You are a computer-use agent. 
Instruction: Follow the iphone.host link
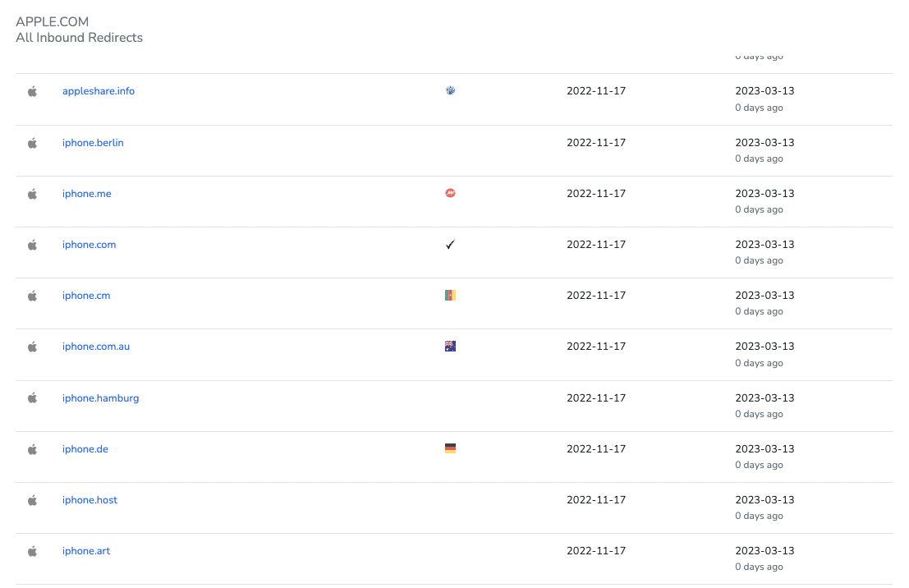click(x=90, y=500)
